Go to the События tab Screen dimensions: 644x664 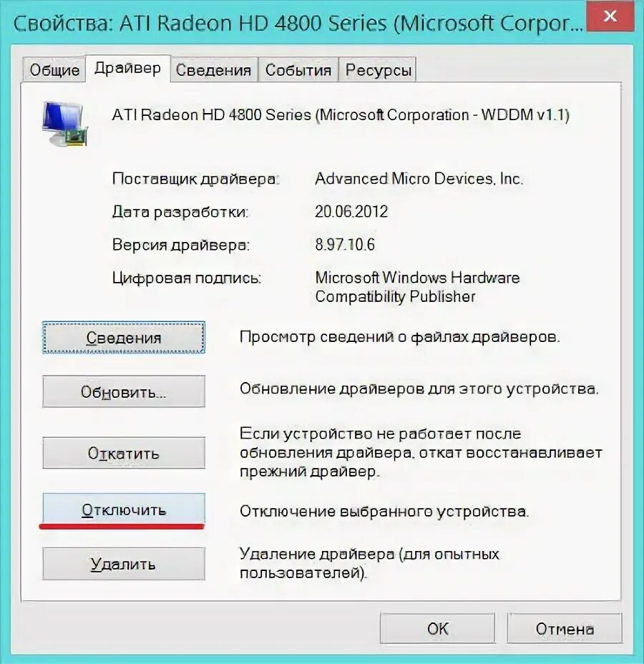tap(298, 70)
